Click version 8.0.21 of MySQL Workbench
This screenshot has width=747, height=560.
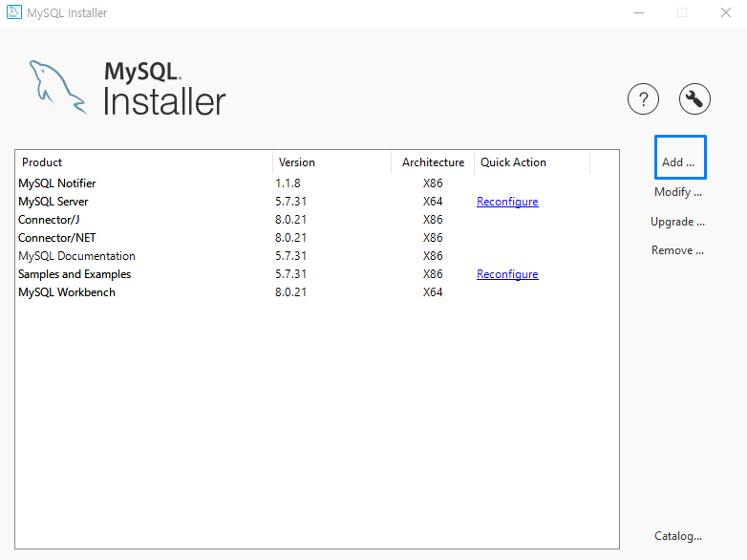(290, 292)
